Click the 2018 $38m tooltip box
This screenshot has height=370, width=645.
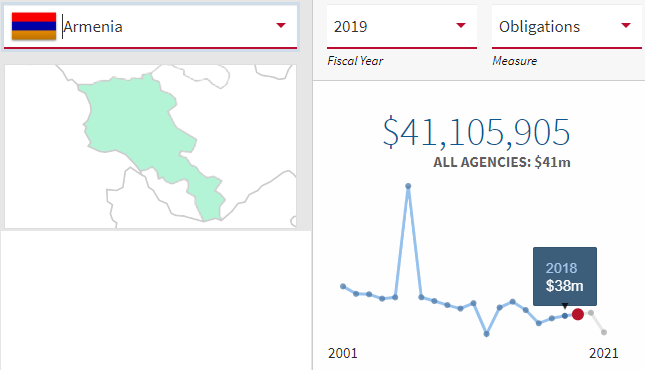click(565, 277)
